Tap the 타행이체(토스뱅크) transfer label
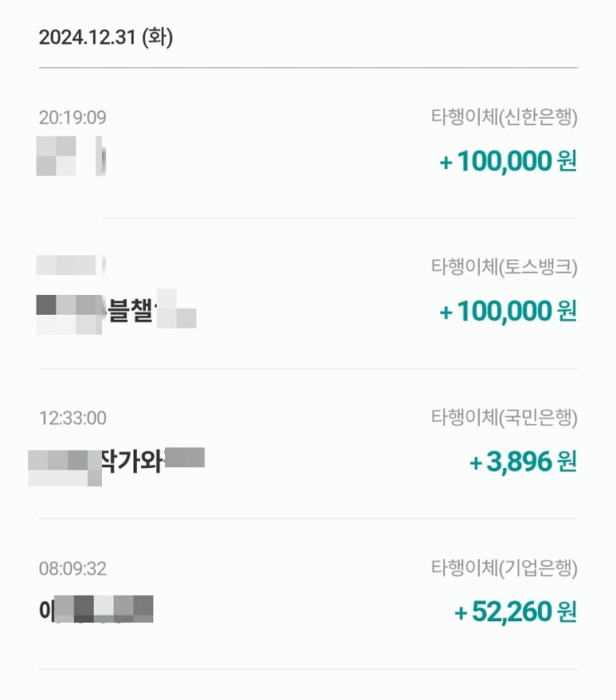Screen dimensions: 616x700 (504, 267)
